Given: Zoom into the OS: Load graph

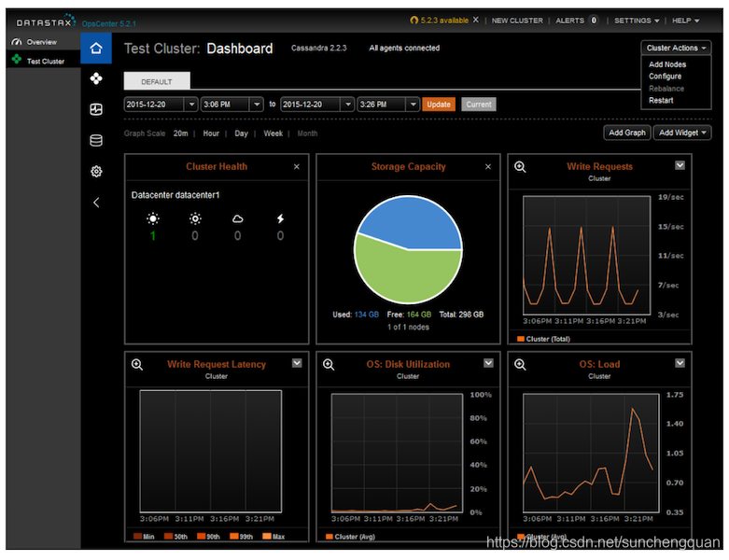Looking at the screenshot, I should pyautogui.click(x=520, y=364).
